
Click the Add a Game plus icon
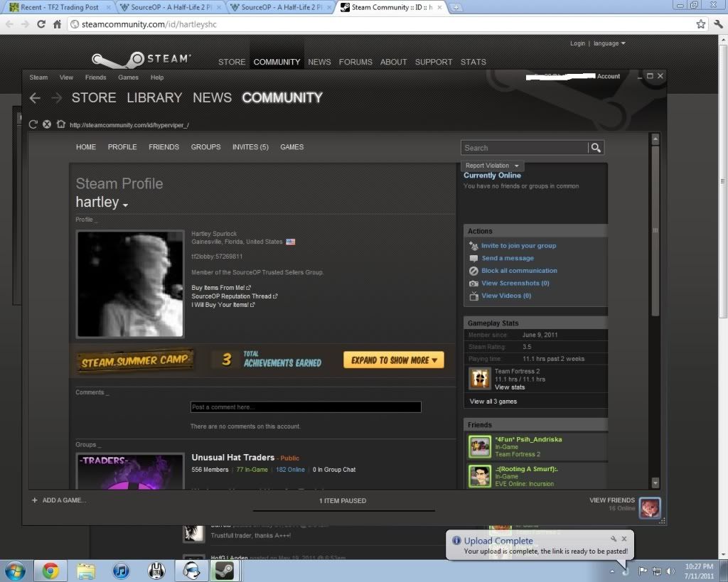[34, 500]
